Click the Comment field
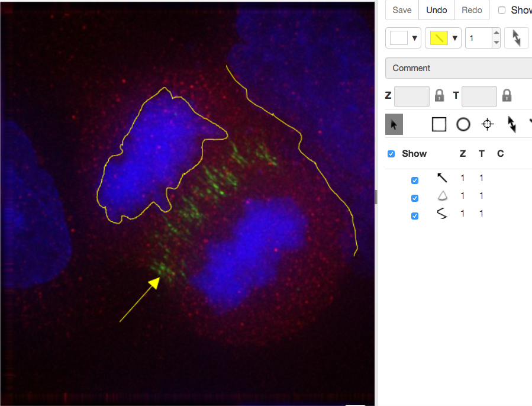The width and height of the screenshot is (532, 406). 459,68
